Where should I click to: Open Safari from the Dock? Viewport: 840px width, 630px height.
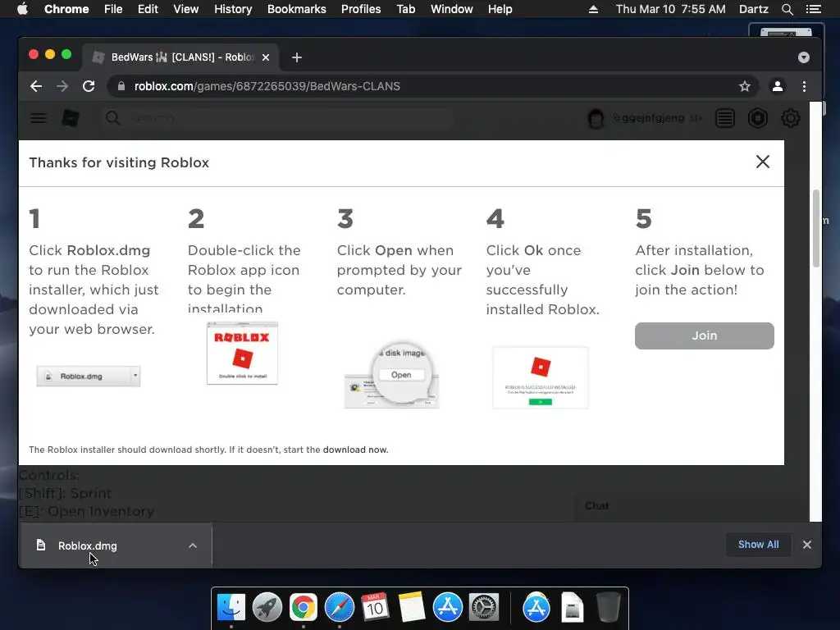pyautogui.click(x=339, y=607)
